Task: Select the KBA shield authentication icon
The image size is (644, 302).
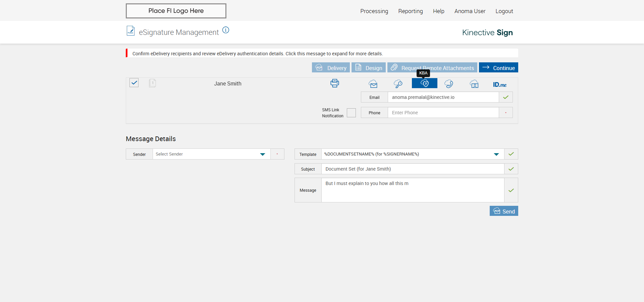Action: click(424, 83)
